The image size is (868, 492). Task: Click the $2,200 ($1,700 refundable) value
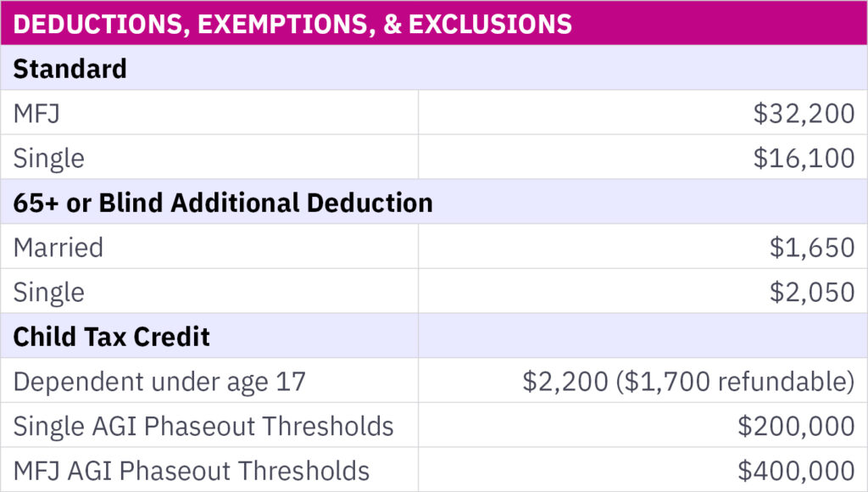pos(688,381)
